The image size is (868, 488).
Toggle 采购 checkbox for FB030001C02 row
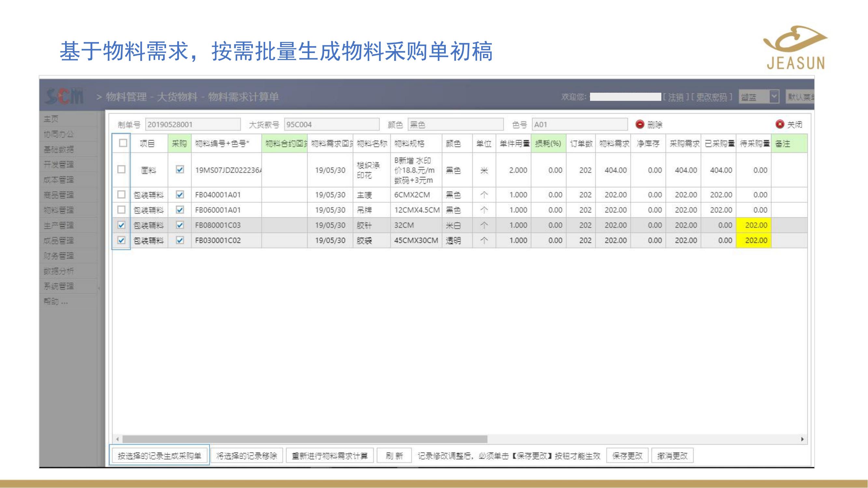pos(180,240)
